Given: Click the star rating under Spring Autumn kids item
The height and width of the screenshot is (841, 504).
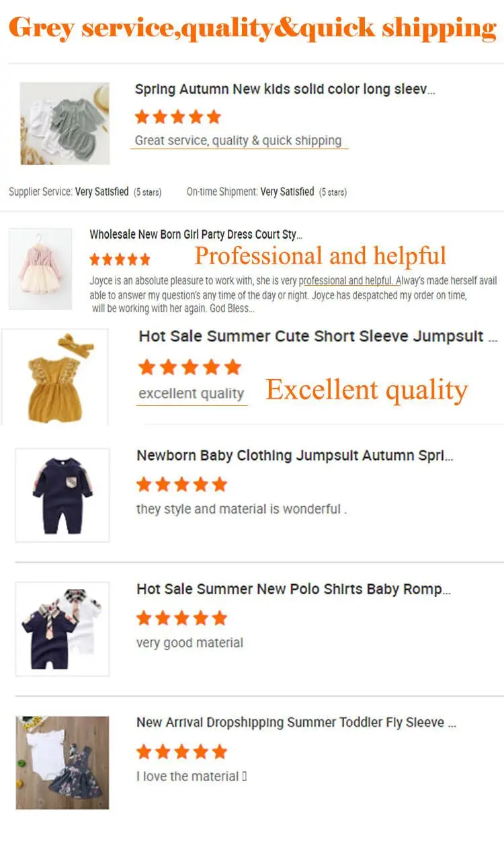Looking at the screenshot, I should point(177,117).
